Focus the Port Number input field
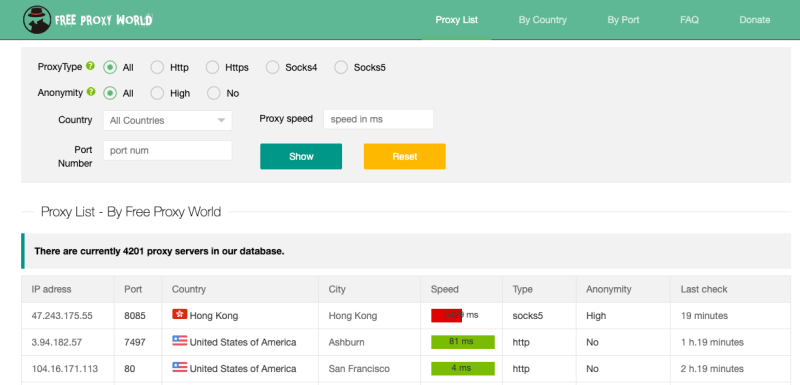This screenshot has height=385, width=800. pos(167,150)
